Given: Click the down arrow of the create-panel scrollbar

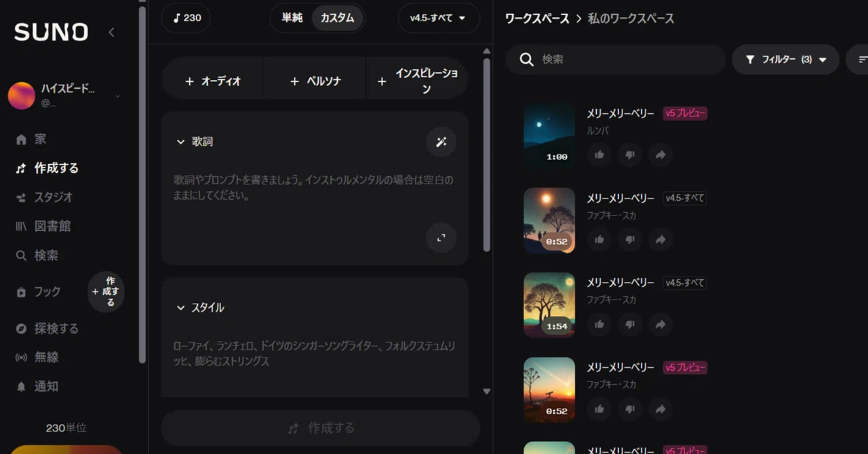Looking at the screenshot, I should click(486, 391).
